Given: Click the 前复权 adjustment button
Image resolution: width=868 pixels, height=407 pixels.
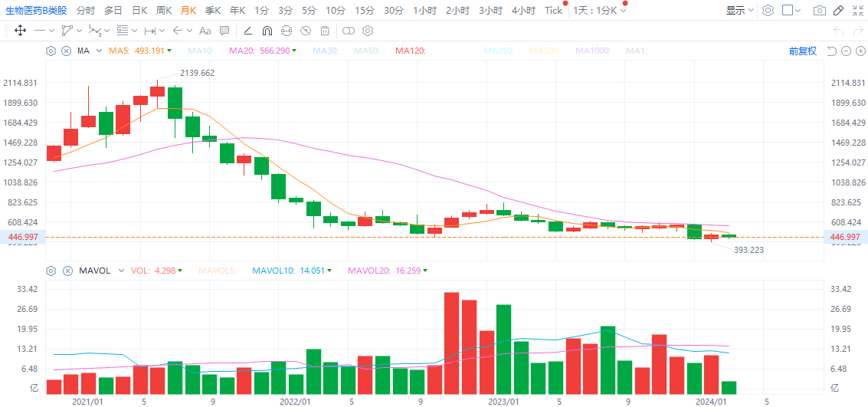Looking at the screenshot, I should pyautogui.click(x=802, y=51).
